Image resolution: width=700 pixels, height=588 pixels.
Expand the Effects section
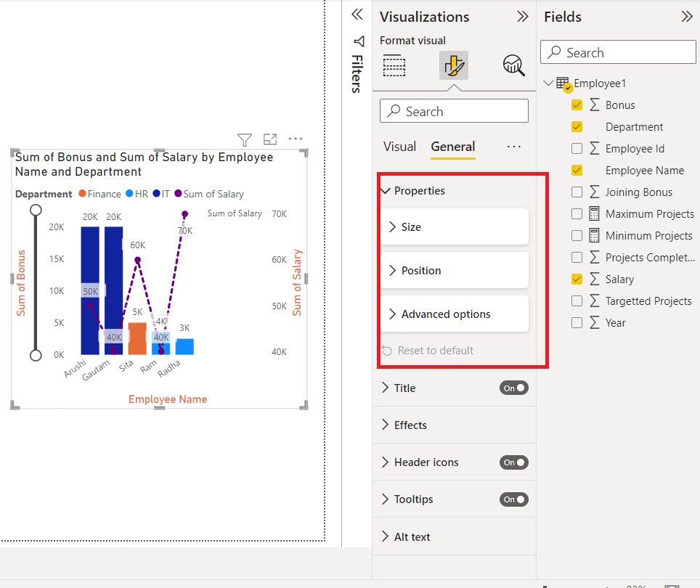click(x=386, y=425)
